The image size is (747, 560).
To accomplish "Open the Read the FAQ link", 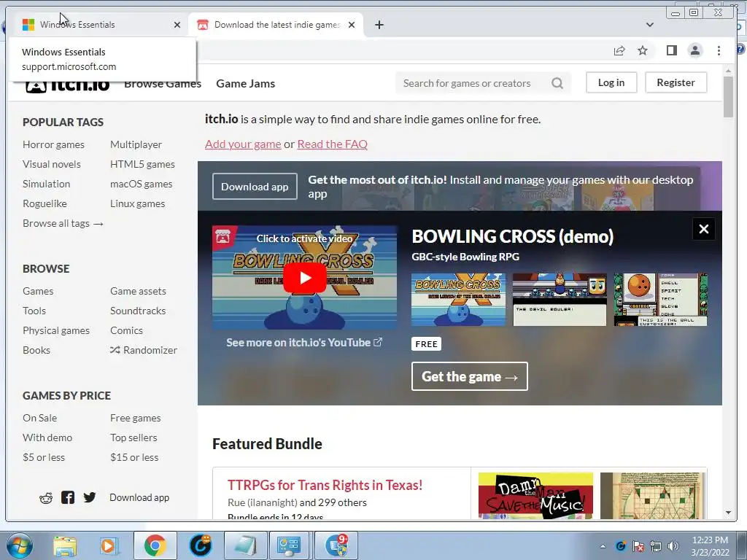I will pyautogui.click(x=332, y=144).
